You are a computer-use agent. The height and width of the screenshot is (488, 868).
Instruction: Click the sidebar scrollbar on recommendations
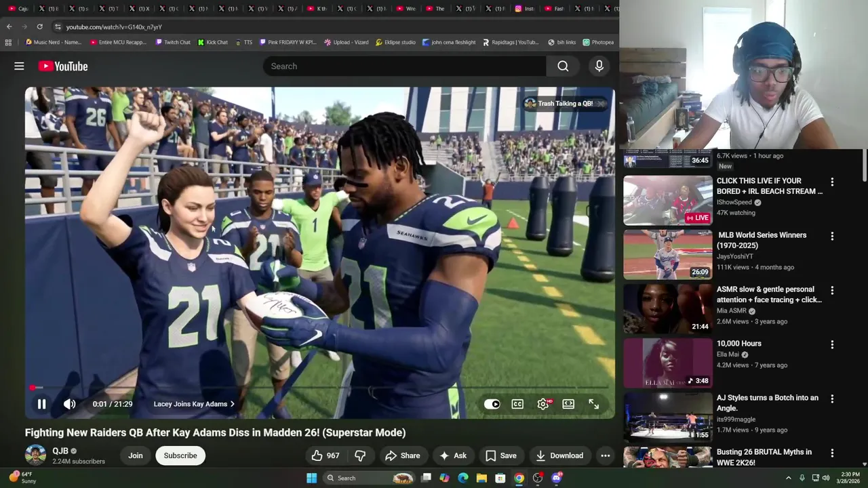864,166
